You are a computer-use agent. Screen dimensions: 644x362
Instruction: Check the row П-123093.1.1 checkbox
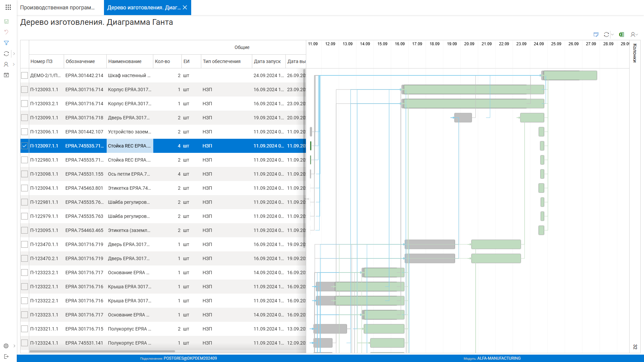(x=24, y=89)
